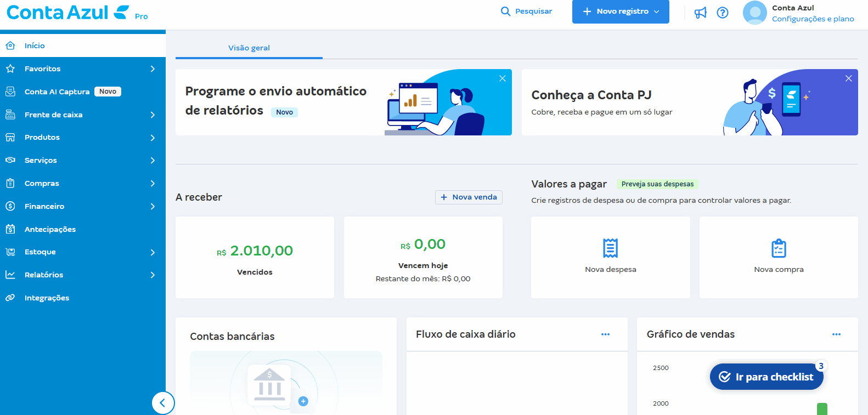Click the Nova despesa label
This screenshot has width=868, height=415.
point(611,270)
